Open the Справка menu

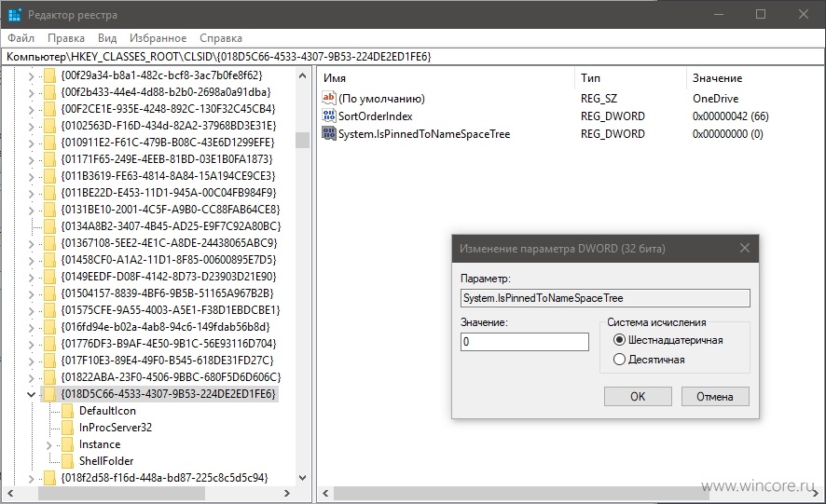click(221, 38)
